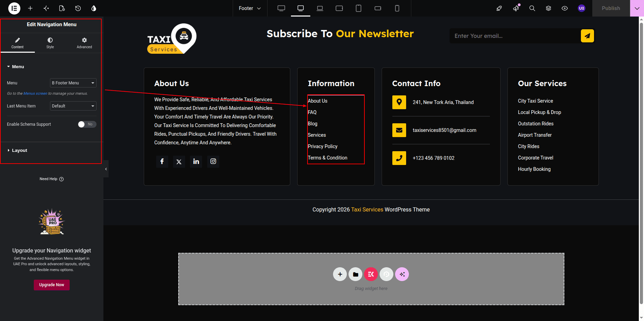Screen dimensions: 644x321
Task: Open the Finder search icon
Action: [x=532, y=8]
